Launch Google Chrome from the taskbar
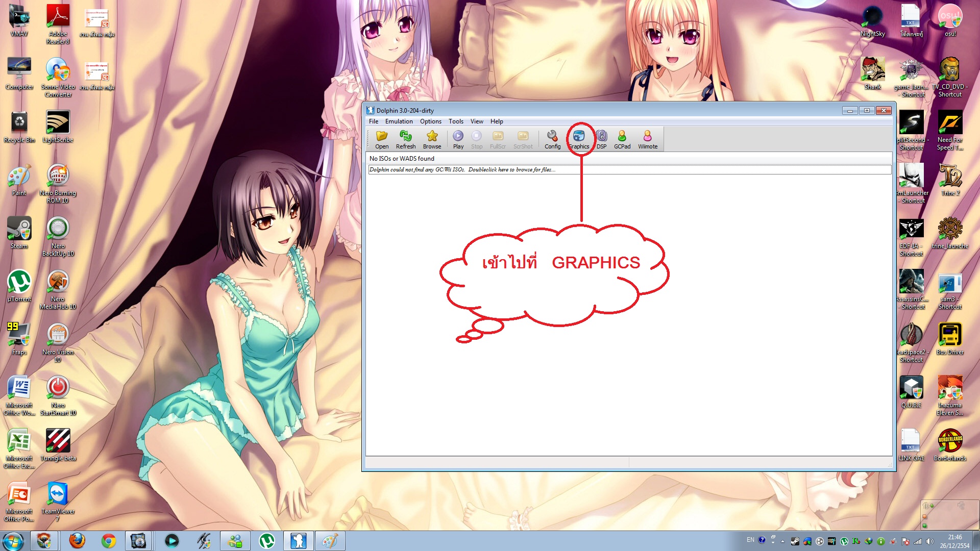Viewport: 980px width, 551px height. click(x=108, y=541)
